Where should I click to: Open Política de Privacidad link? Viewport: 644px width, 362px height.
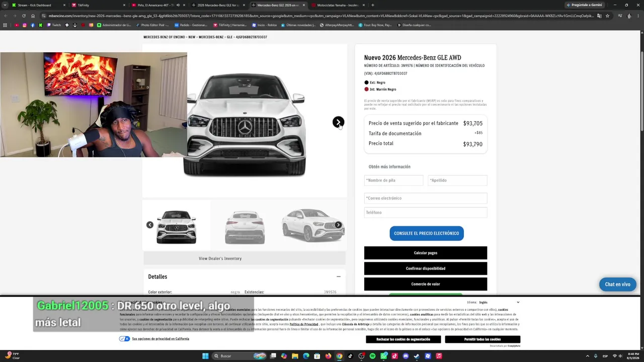pos(304,324)
